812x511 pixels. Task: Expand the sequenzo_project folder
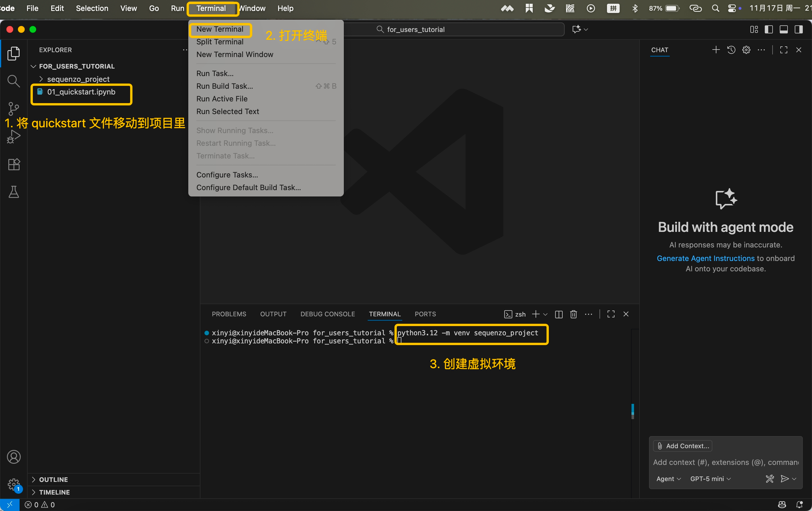point(78,79)
